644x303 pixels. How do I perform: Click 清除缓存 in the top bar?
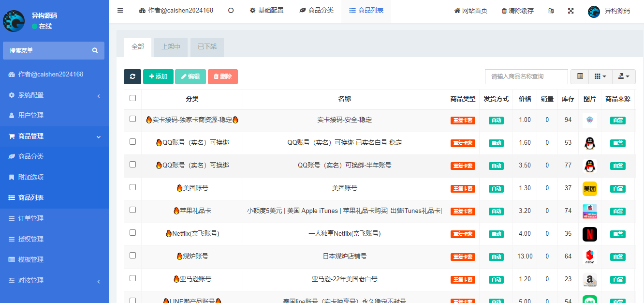517,11
